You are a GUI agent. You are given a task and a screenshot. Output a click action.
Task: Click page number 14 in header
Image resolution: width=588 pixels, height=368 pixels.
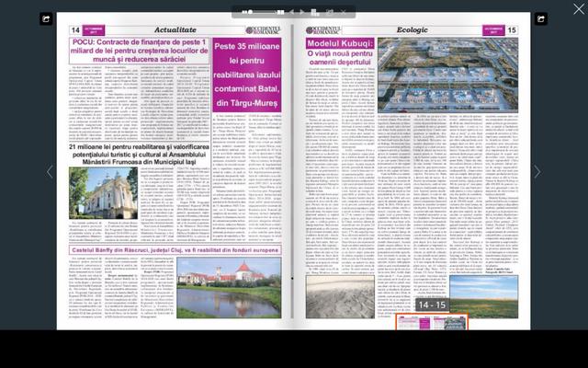75,30
